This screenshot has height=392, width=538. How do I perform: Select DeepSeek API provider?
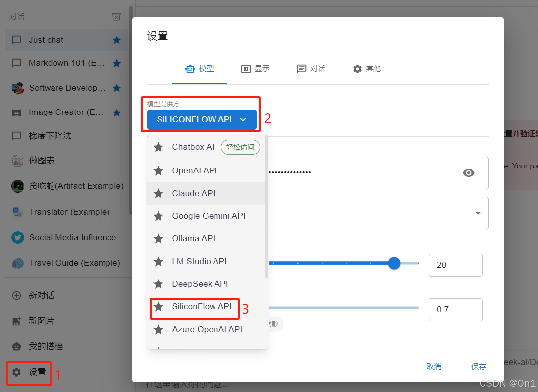point(206,284)
